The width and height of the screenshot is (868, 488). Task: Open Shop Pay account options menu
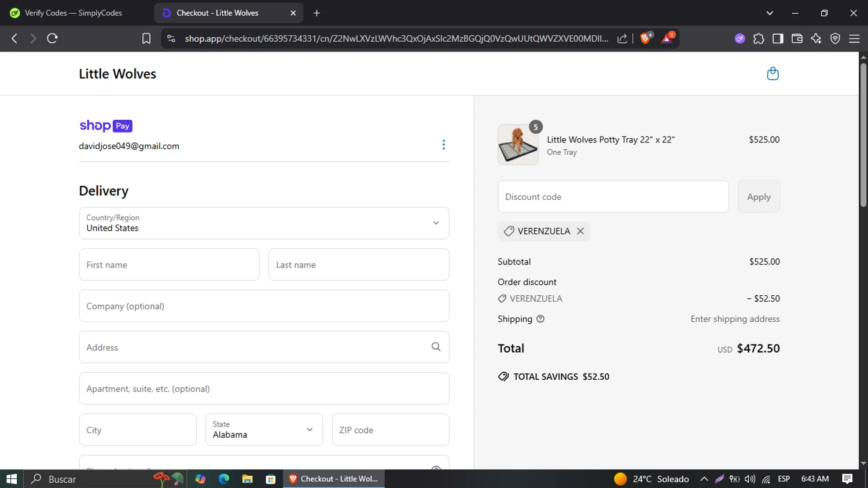click(x=444, y=145)
